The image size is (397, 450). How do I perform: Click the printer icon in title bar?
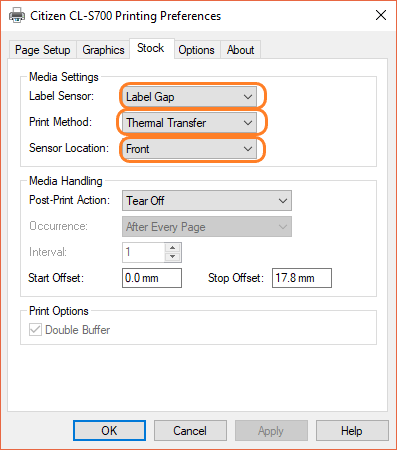(17, 15)
